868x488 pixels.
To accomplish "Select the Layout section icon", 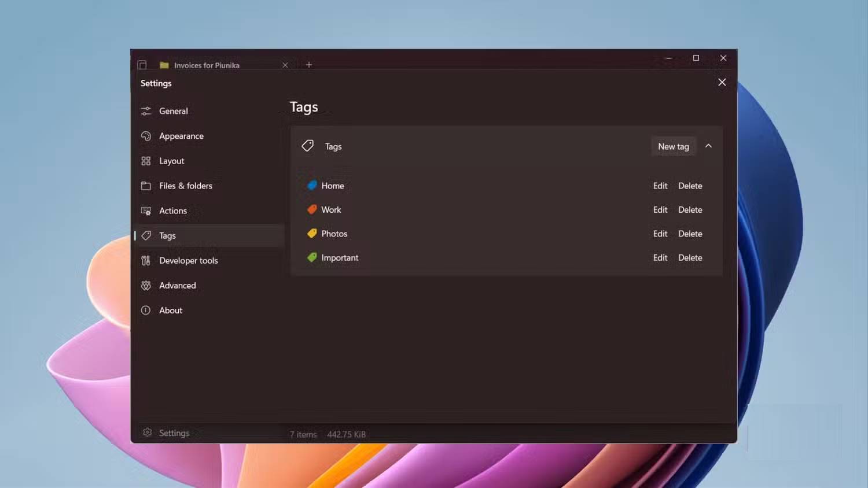I will 146,161.
